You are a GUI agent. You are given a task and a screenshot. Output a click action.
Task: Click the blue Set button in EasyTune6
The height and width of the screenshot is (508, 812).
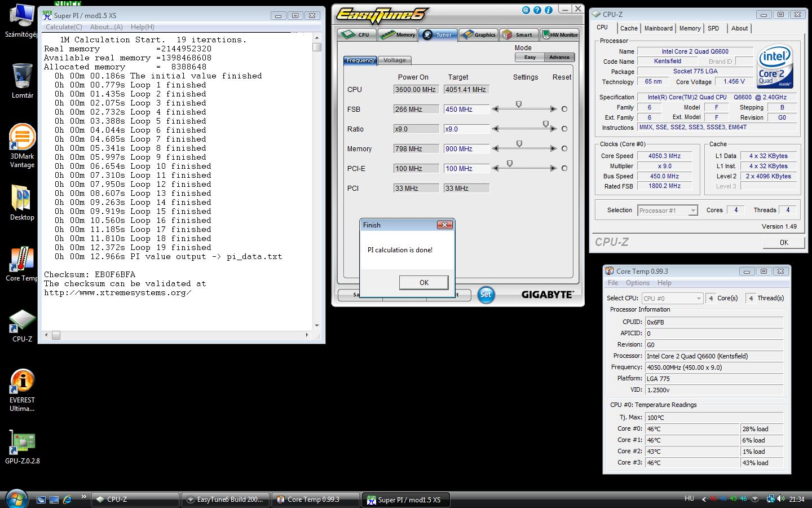point(486,294)
